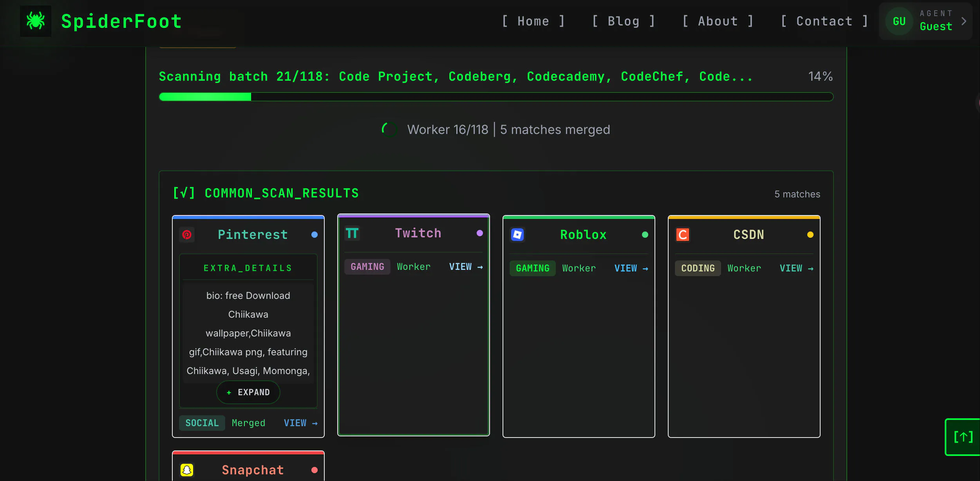Navigate to the About page
Screen dimensions: 980x481
pos(718,21)
